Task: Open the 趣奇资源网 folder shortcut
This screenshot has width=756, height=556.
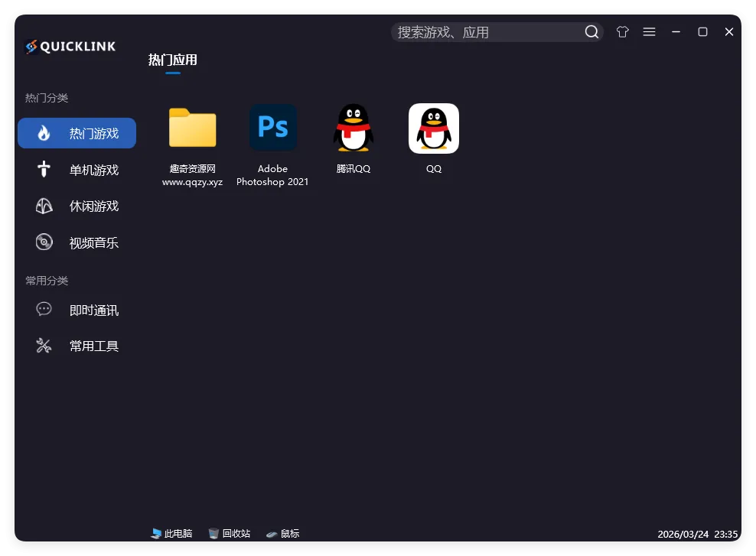Action: click(192, 128)
